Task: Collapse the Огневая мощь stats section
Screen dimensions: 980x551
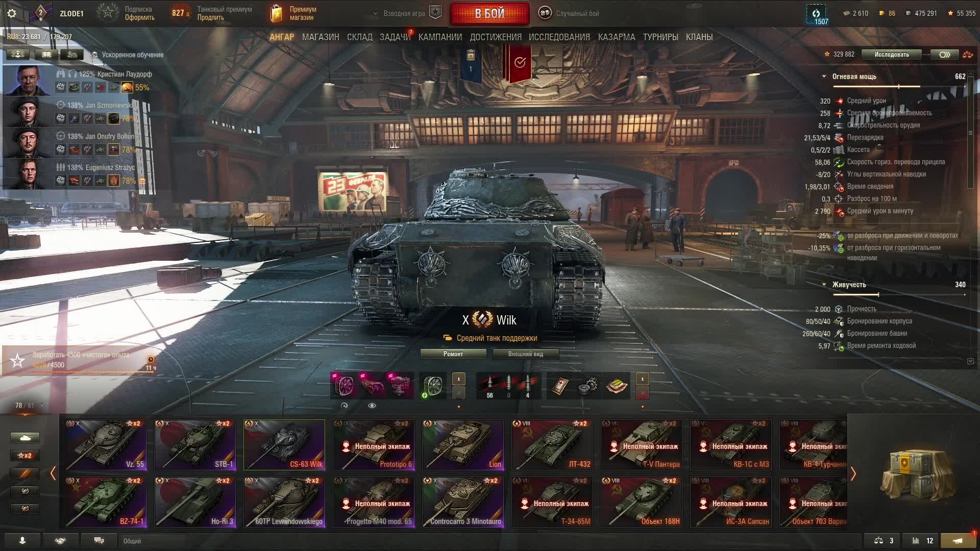Action: tap(824, 77)
